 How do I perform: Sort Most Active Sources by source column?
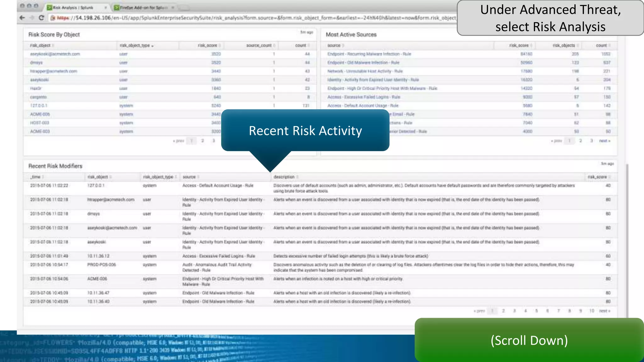tap(336, 46)
